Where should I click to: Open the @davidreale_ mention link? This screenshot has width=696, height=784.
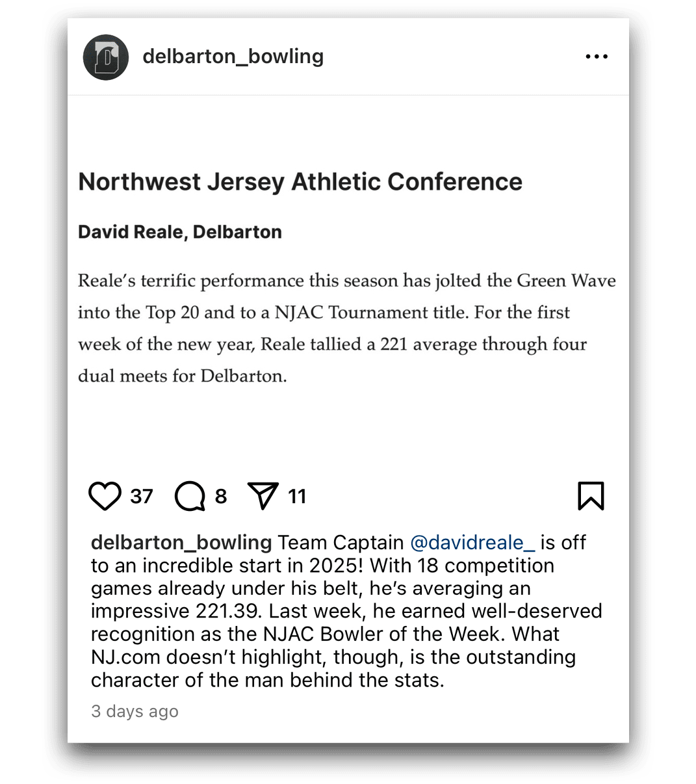(472, 542)
